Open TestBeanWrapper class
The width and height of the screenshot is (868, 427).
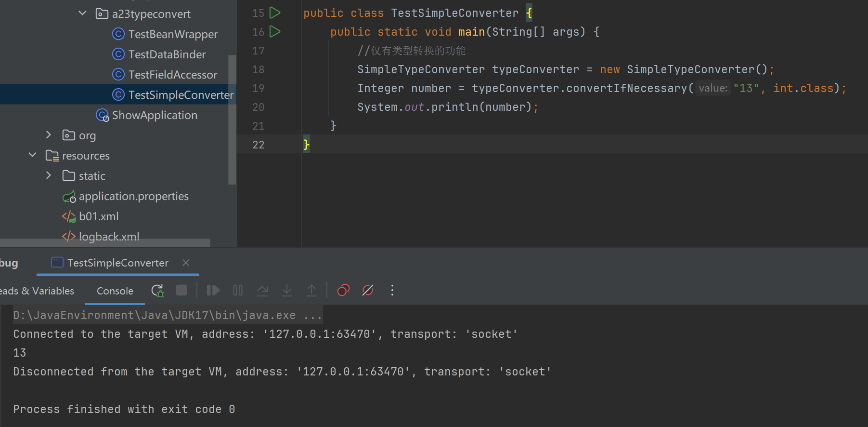pyautogui.click(x=173, y=34)
